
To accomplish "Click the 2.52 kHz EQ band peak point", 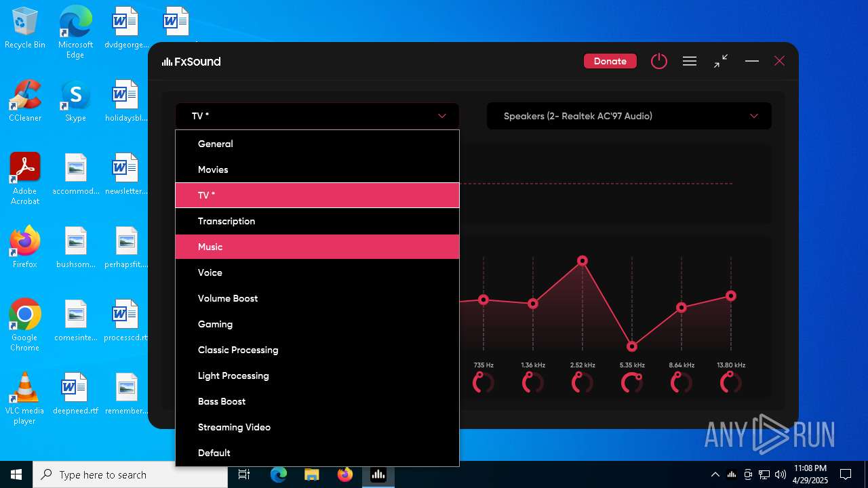I will [x=583, y=260].
